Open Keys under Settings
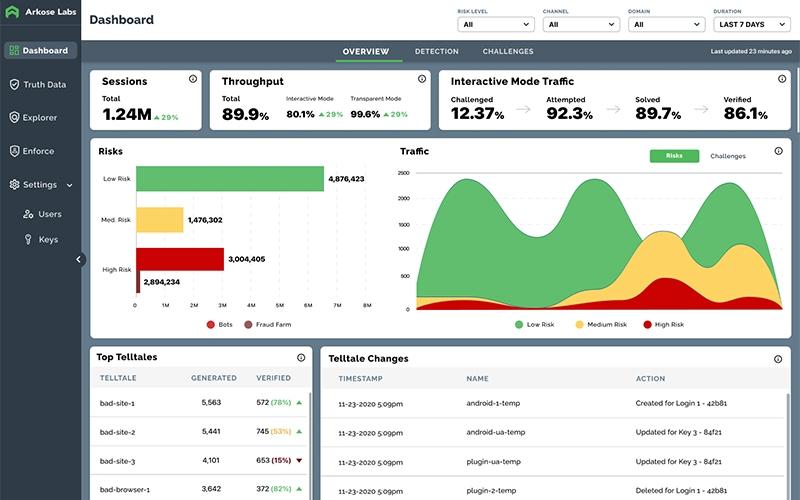The height and width of the screenshot is (500, 800). pyautogui.click(x=48, y=239)
